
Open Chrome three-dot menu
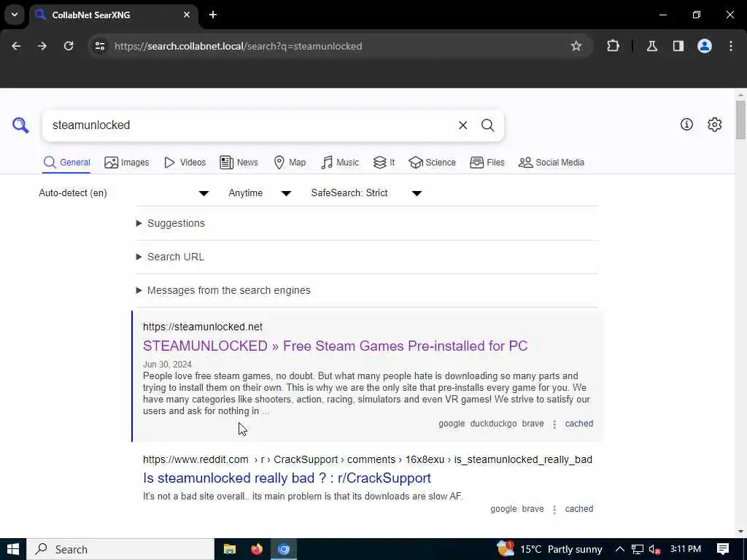pyautogui.click(x=731, y=46)
